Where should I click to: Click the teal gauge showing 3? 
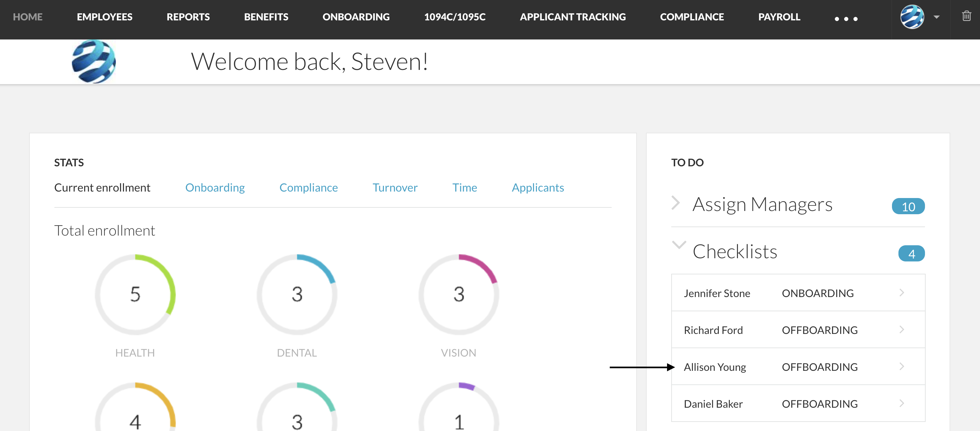(297, 407)
